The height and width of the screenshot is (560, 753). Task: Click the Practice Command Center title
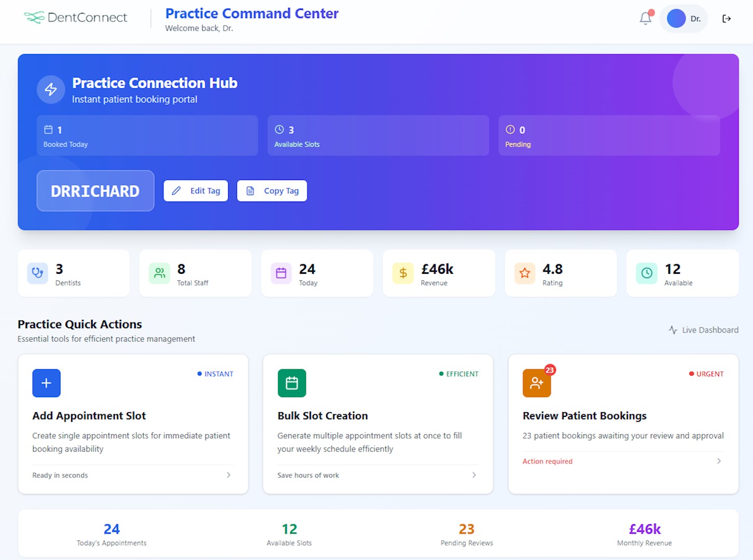click(252, 13)
